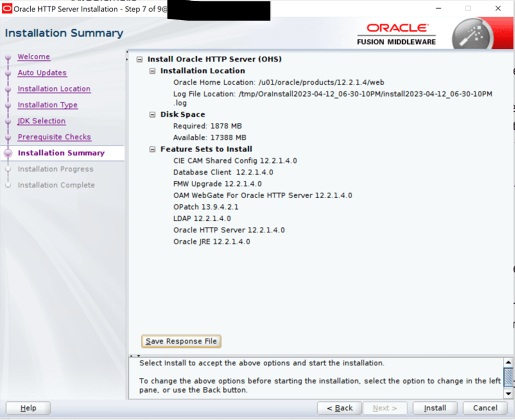Image resolution: width=515 pixels, height=420 pixels.
Task: Click the Installation Summary step marker icon
Action: (8, 153)
